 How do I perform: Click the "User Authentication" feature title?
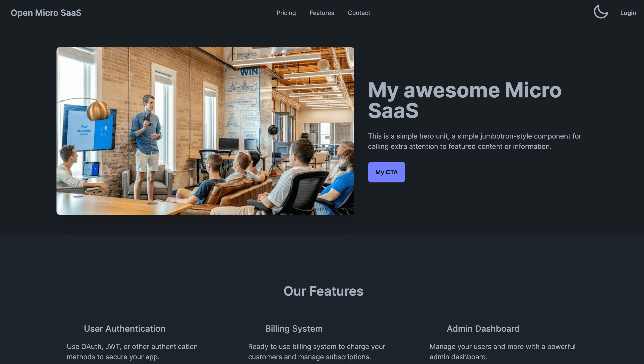[125, 328]
